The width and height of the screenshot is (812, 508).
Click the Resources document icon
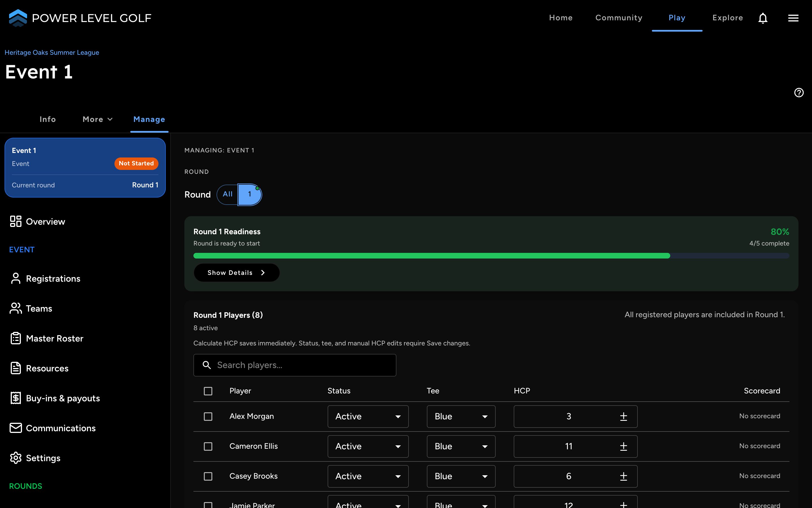16,368
